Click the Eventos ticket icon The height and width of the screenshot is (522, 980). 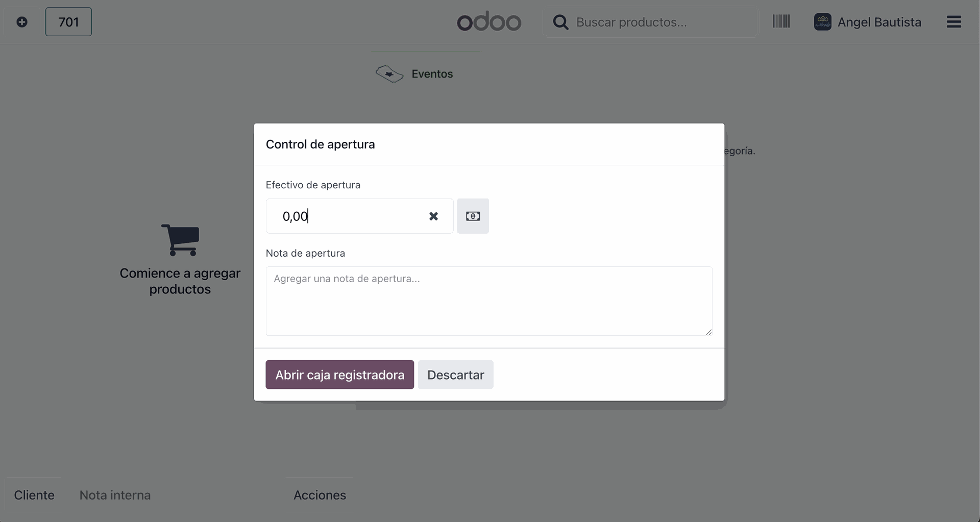389,74
